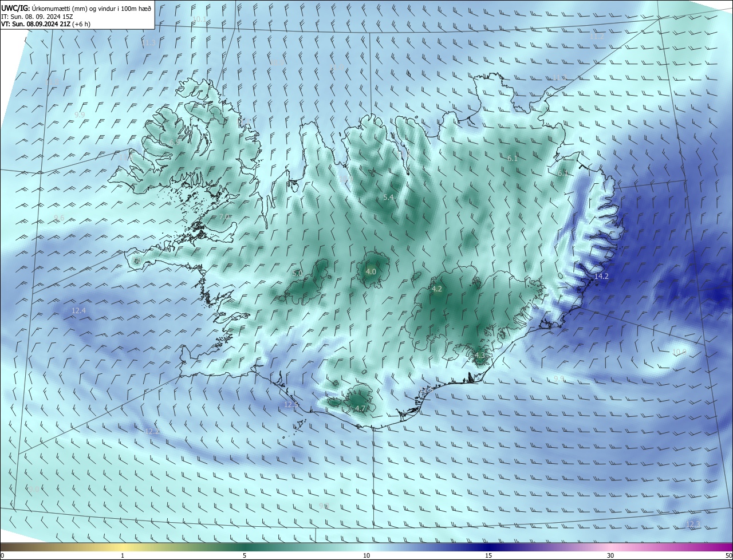
Task: Click the 10.1 value near the top edge
Action: [199, 19]
